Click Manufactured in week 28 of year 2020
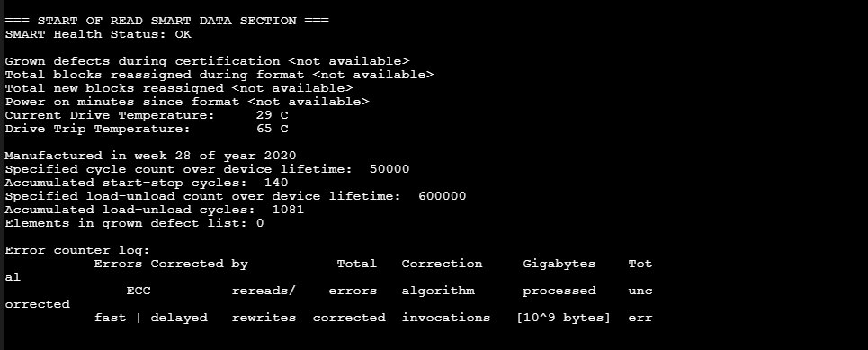Screen dimensions: 868x350 [x=150, y=156]
